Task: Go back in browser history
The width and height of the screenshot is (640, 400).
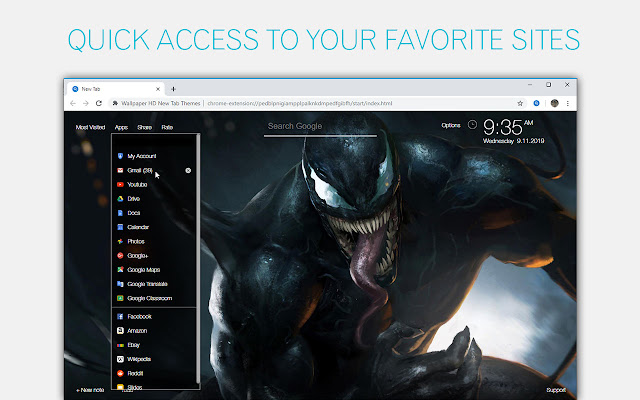Action: 73,103
